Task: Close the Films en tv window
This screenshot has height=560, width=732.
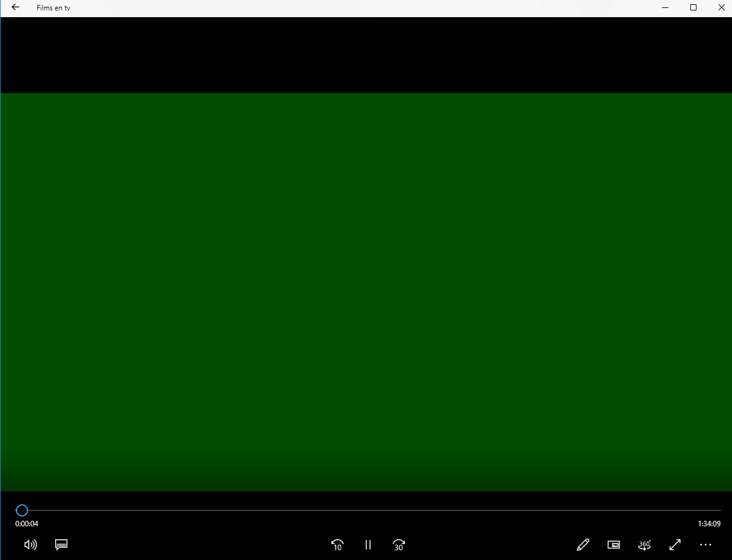Action: (721, 7)
